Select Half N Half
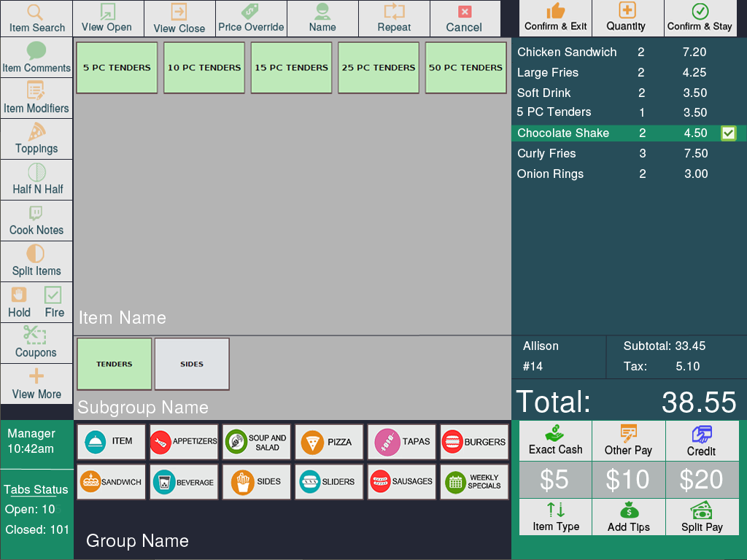This screenshot has width=747, height=560. click(x=36, y=179)
